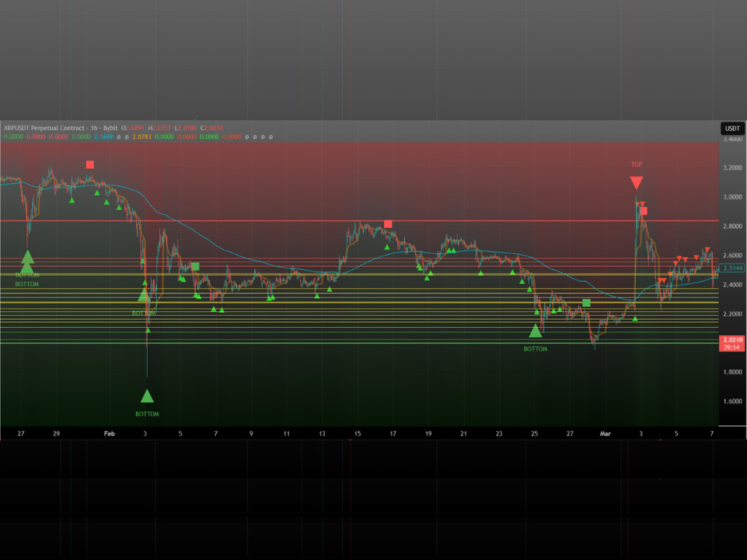Click the green square marker near Feb 6
Viewport: 747px width, 560px height.
pos(195,267)
